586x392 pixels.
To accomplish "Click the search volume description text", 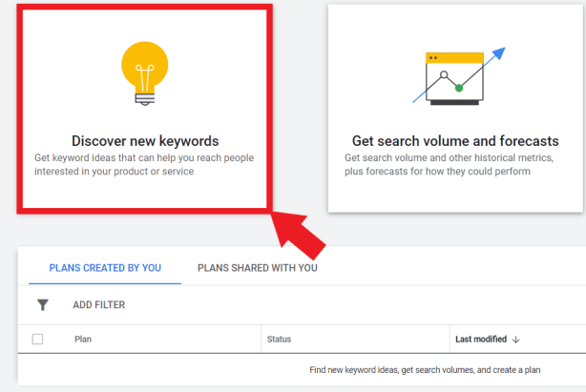I will pos(449,164).
